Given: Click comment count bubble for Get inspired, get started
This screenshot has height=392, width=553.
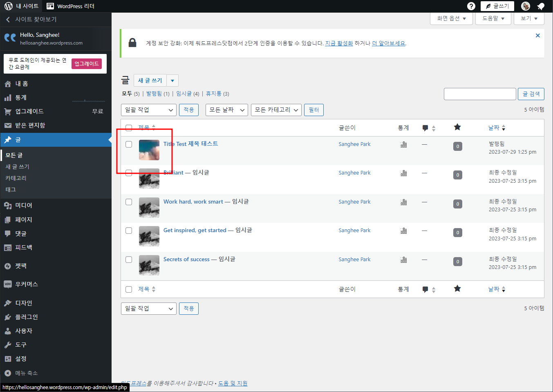Looking at the screenshot, I should pyautogui.click(x=458, y=233).
